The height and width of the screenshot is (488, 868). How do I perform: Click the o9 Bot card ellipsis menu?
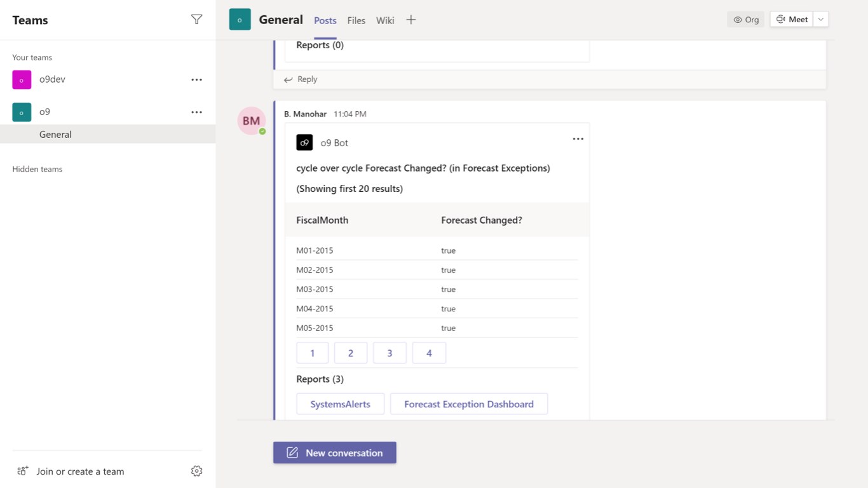pyautogui.click(x=578, y=139)
